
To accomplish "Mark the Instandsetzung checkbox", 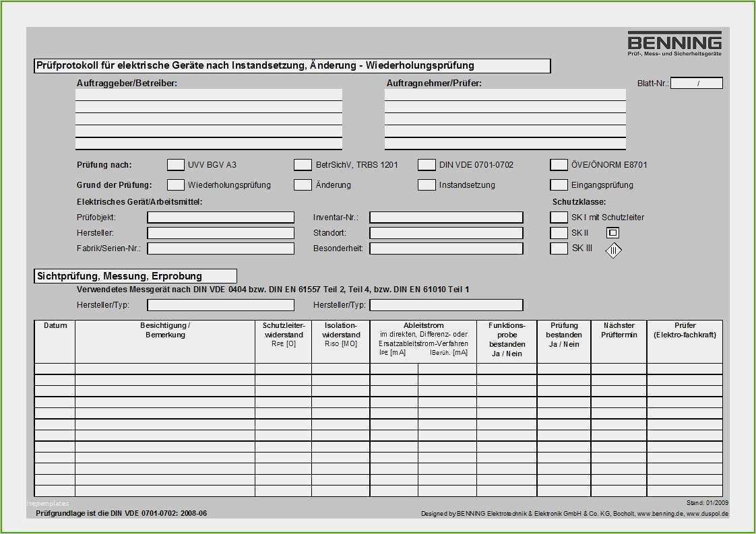I will point(427,185).
